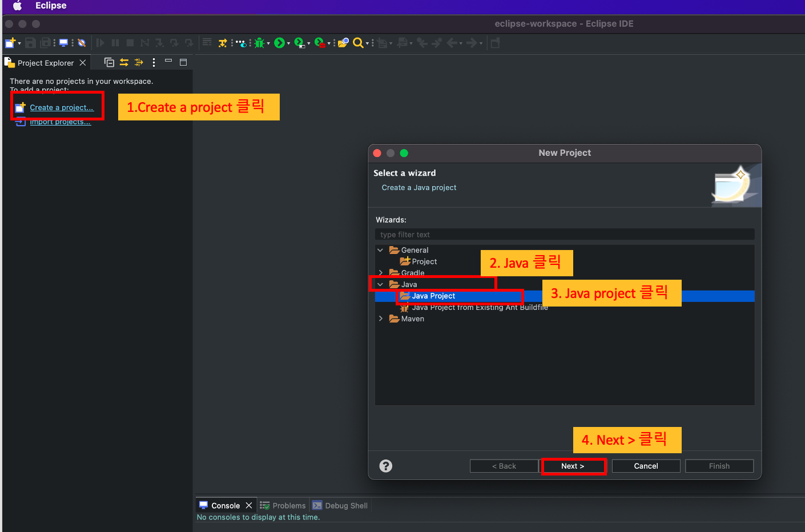Click the Finish button

719,466
